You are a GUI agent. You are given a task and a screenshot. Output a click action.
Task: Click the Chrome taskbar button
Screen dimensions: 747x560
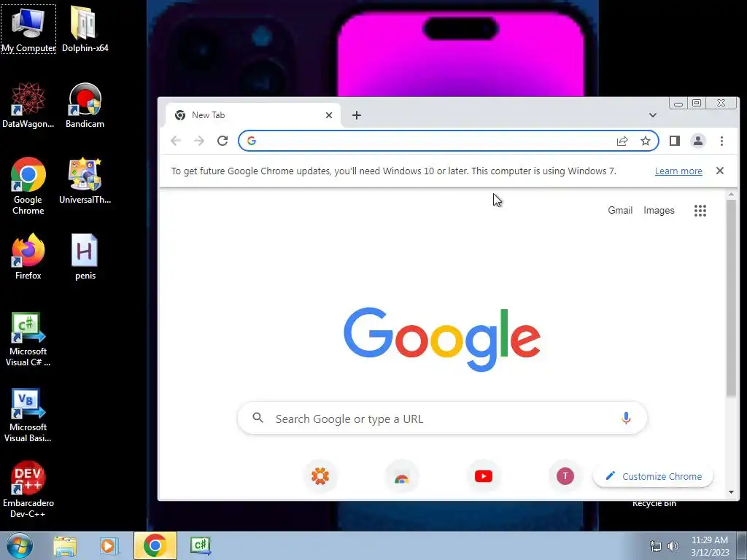coord(155,545)
